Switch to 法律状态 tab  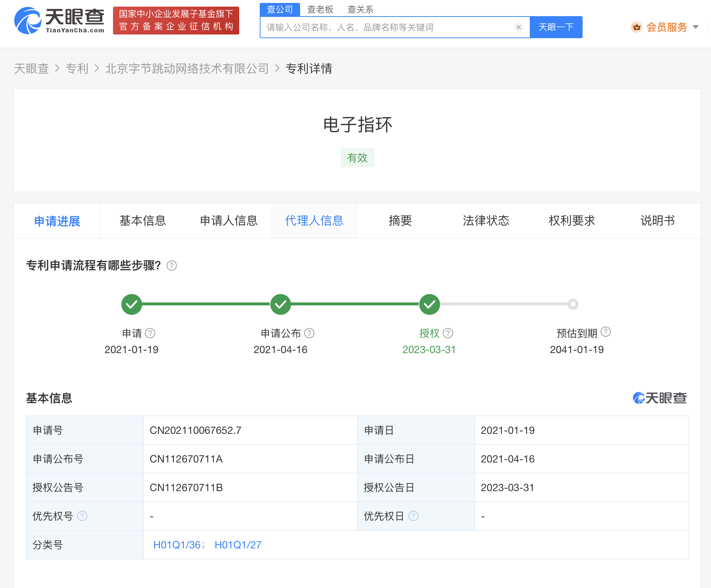tap(486, 221)
